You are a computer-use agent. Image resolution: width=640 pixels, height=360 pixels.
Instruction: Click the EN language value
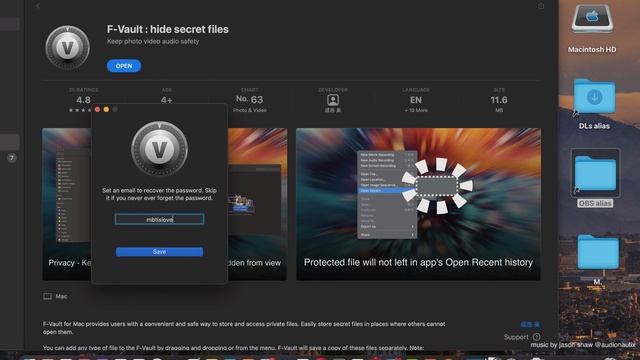tap(416, 100)
